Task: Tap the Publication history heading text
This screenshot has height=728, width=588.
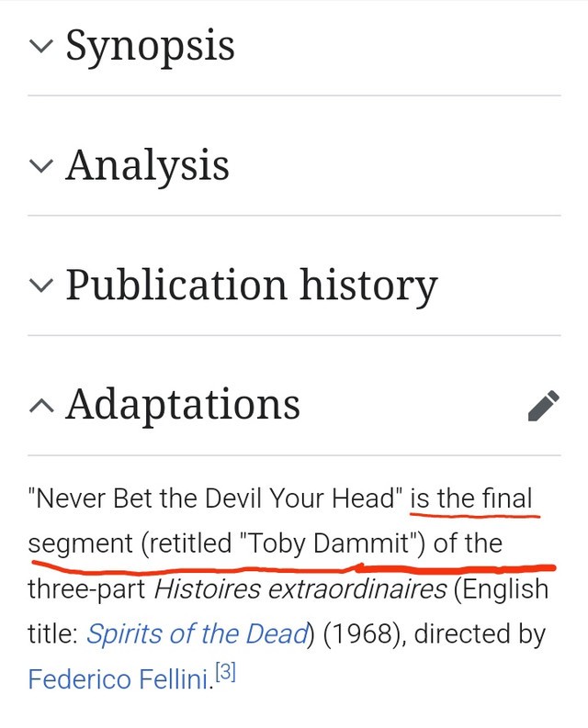Action: 252,286
